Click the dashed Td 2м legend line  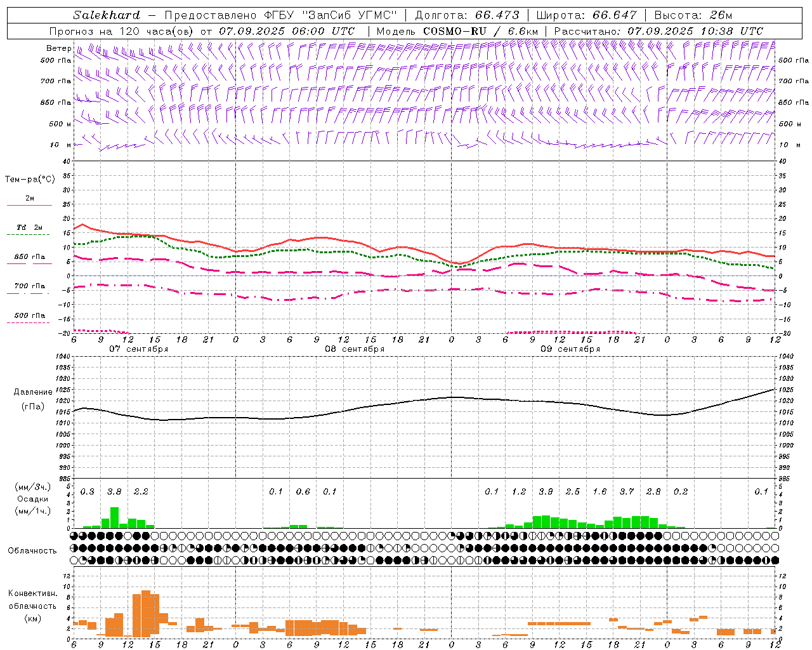click(x=28, y=234)
